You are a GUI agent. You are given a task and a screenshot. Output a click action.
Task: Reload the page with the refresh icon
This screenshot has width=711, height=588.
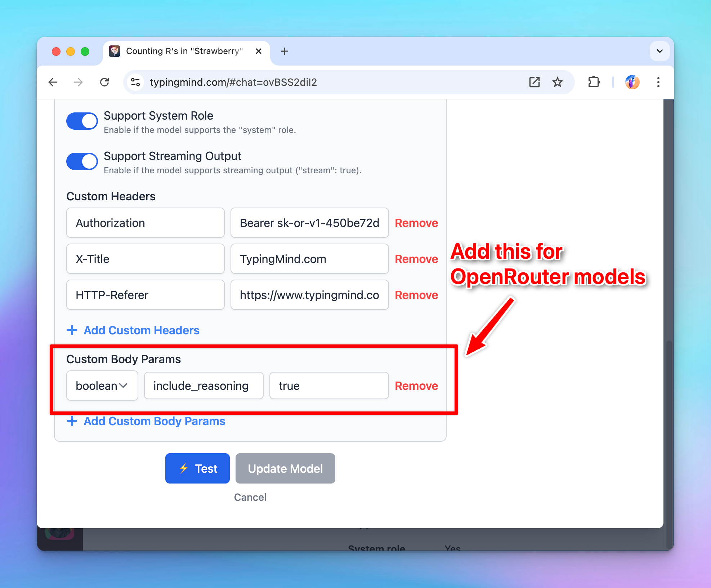[x=104, y=82]
